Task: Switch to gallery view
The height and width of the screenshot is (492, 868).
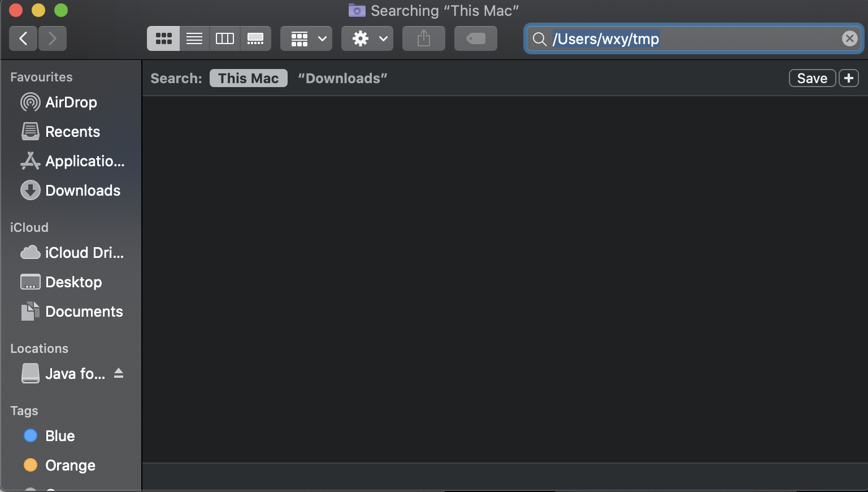Action: (255, 38)
